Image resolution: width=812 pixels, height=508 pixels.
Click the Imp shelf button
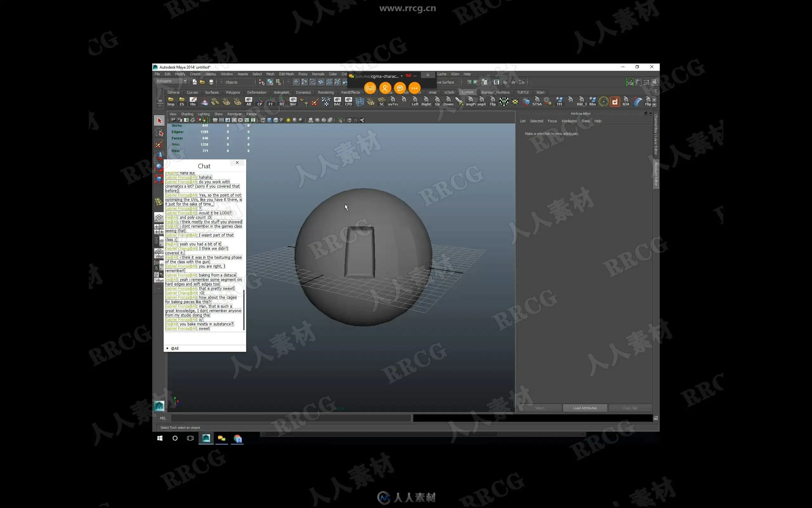[171, 102]
